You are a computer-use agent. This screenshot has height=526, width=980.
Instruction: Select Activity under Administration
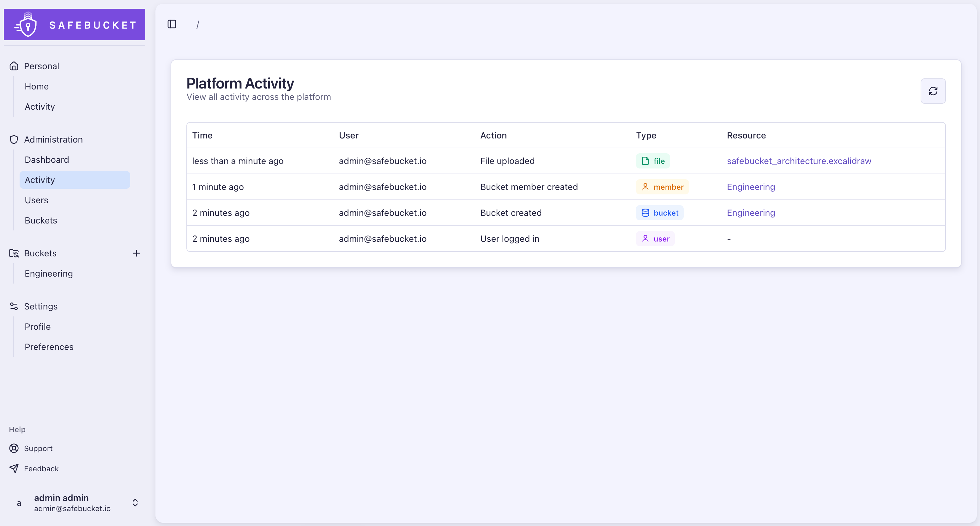tap(39, 180)
